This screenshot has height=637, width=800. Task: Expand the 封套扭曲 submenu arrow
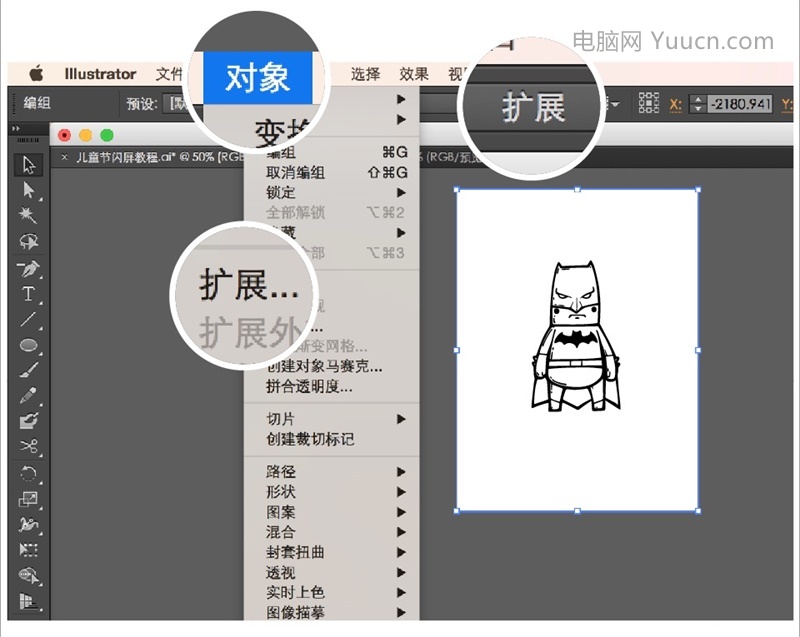point(402,552)
